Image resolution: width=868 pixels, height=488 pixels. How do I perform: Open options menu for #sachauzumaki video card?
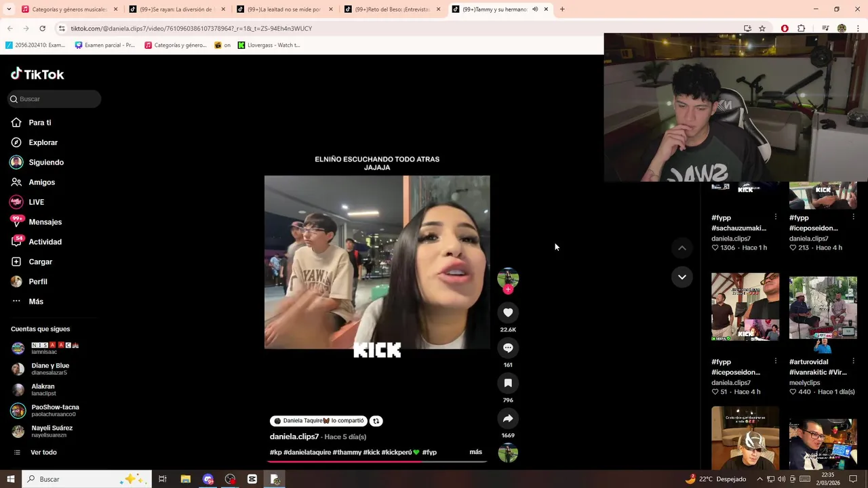coord(775,217)
